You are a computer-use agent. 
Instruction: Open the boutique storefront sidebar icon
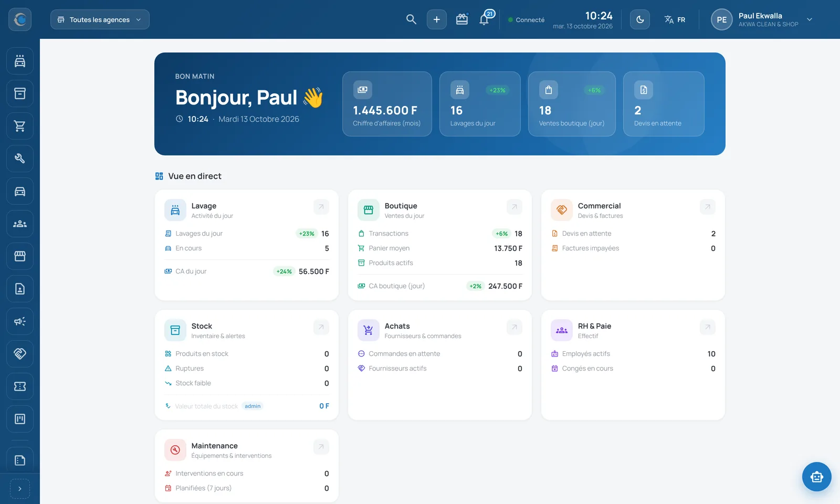click(x=20, y=256)
